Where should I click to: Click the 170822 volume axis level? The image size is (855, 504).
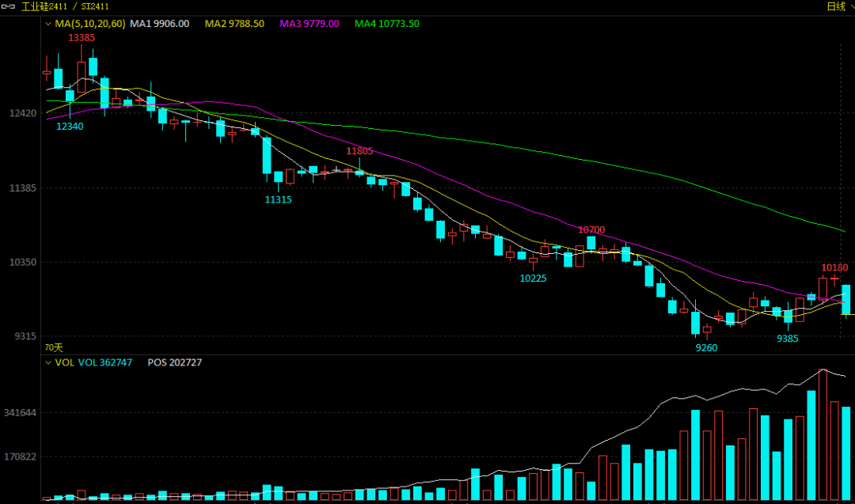pos(20,457)
